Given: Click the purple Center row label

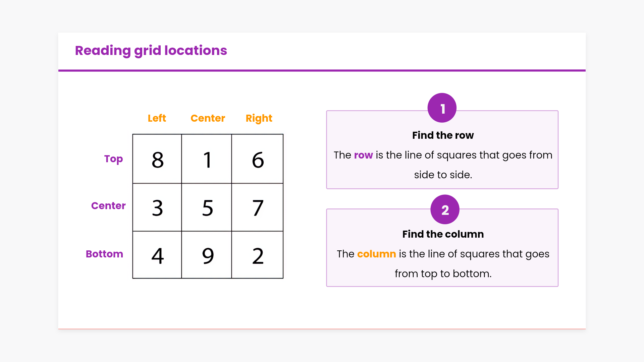Looking at the screenshot, I should [108, 205].
